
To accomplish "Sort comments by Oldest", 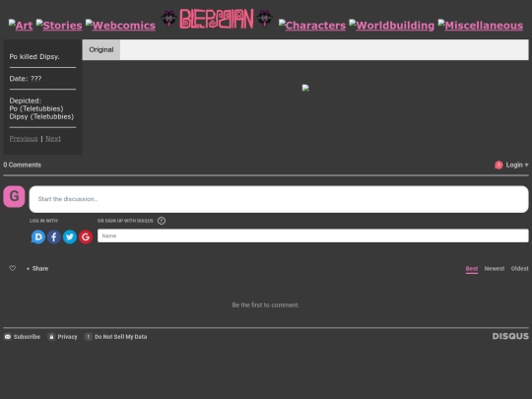I will [520, 269].
